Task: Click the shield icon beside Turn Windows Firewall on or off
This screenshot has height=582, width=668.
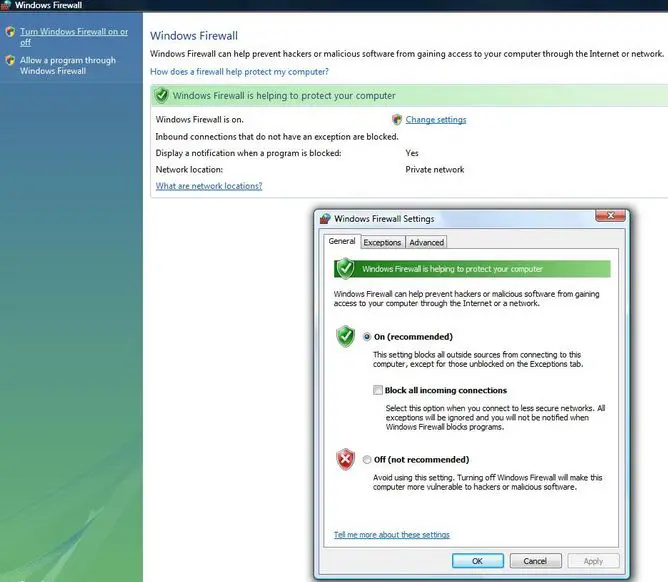Action: (10, 32)
